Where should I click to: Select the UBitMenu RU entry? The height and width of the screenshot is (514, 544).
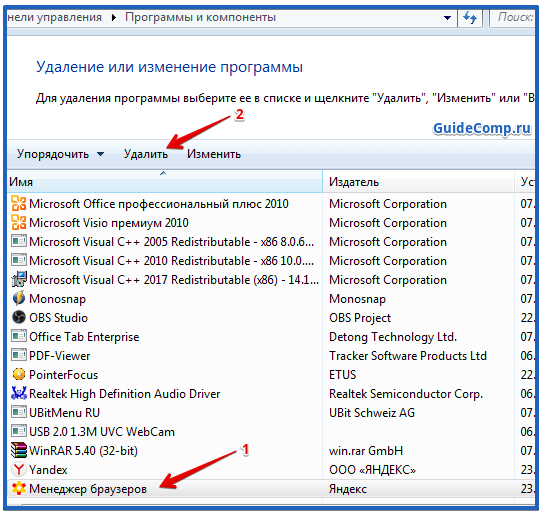click(64, 412)
